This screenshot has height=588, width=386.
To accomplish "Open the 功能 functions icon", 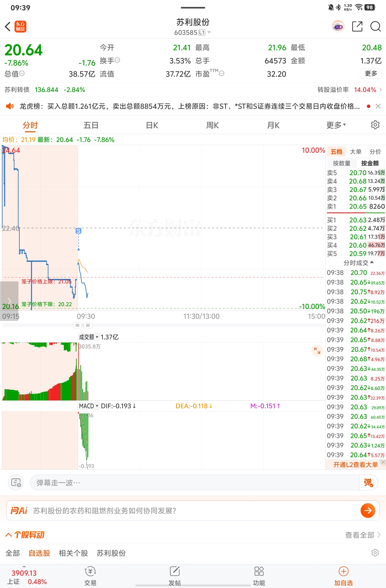I will (x=259, y=576).
